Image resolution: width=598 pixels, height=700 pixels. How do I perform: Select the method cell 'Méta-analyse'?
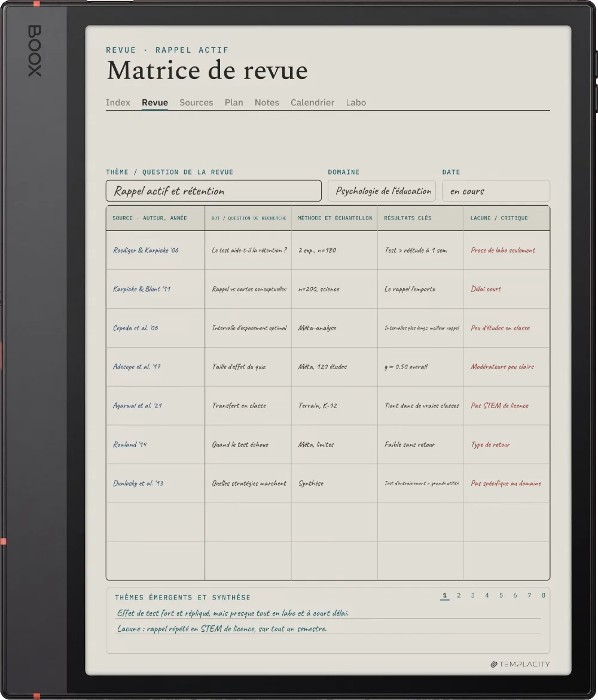(x=334, y=328)
